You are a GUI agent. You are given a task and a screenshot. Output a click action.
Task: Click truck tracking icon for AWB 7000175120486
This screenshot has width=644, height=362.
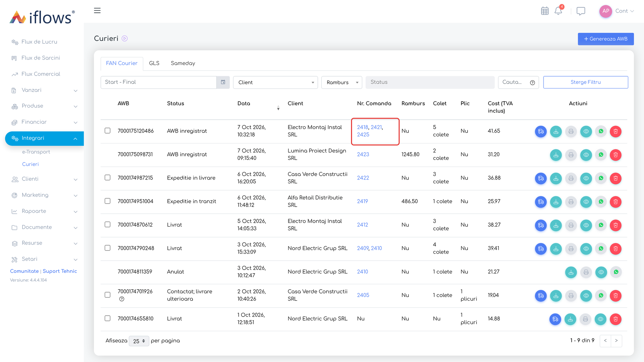(541, 131)
